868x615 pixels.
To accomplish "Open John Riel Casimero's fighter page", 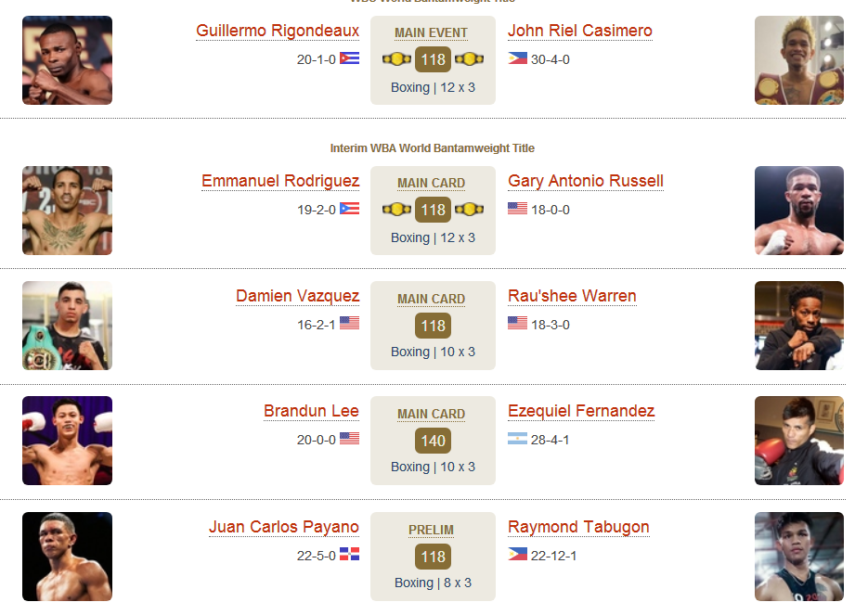I will click(580, 31).
